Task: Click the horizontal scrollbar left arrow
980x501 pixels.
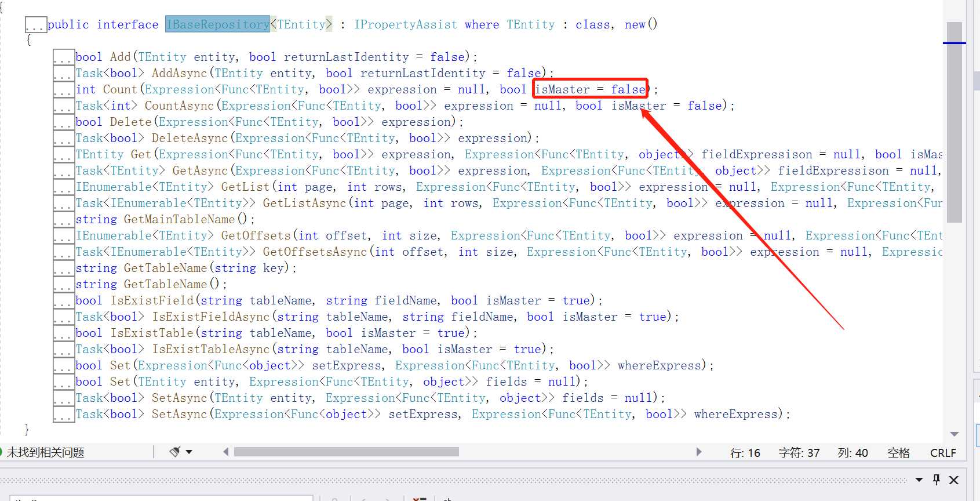Action: click(225, 452)
